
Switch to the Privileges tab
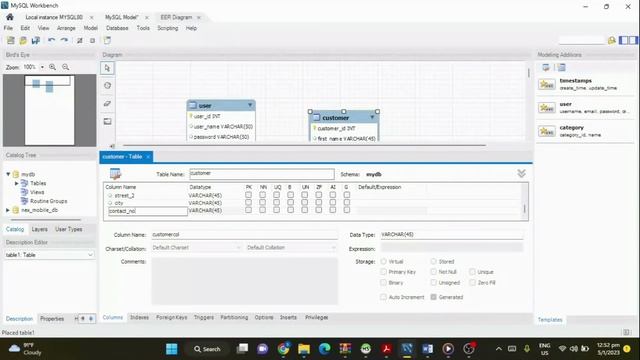tap(316, 317)
